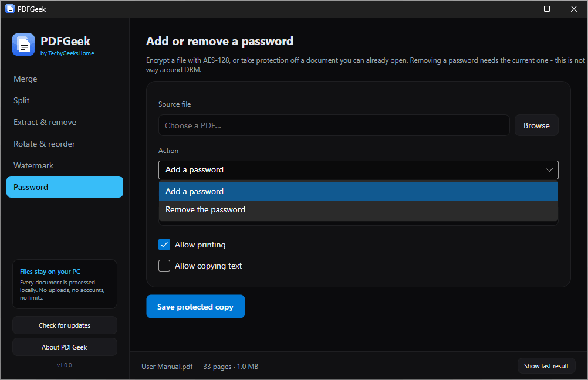Choose 'Add a password' from the list
Image resolution: width=588 pixels, height=380 pixels.
point(358,191)
